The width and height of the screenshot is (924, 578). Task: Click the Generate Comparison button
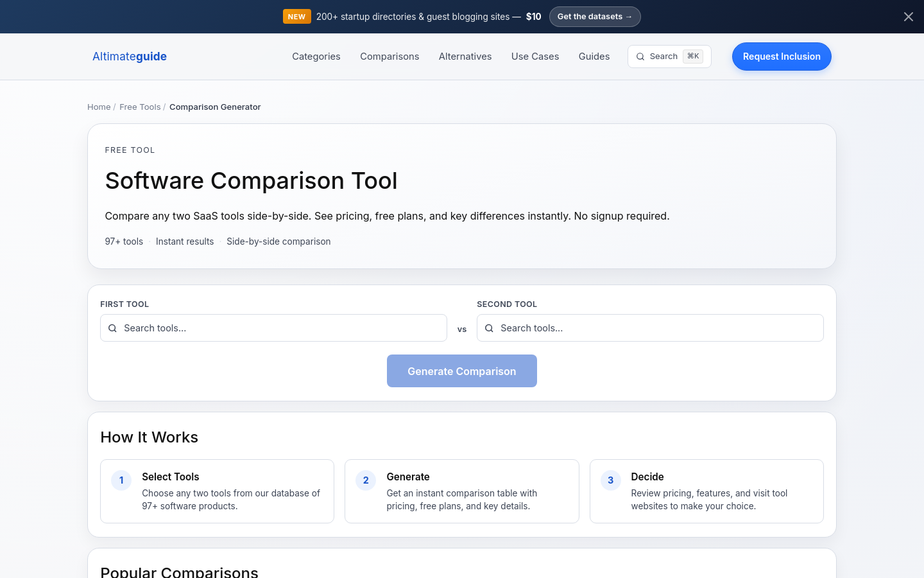tap(462, 371)
